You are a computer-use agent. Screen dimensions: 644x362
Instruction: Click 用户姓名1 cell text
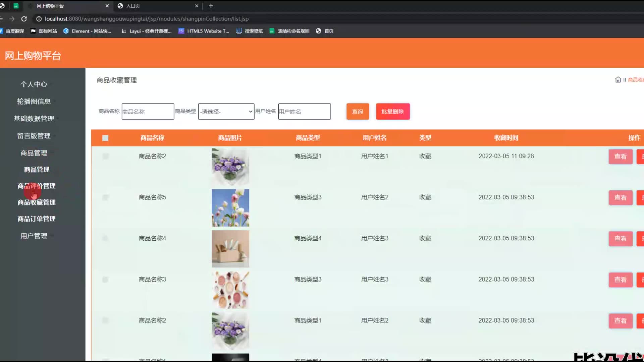375,156
